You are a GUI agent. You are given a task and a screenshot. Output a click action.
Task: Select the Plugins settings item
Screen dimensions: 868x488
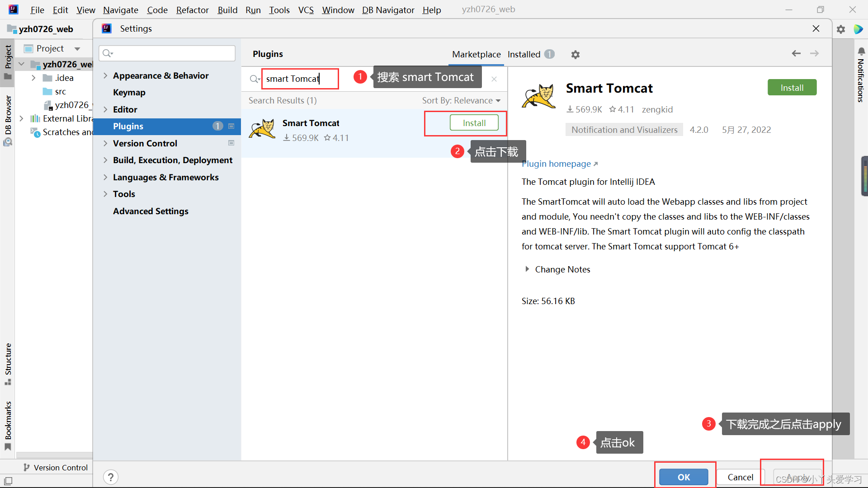point(167,126)
